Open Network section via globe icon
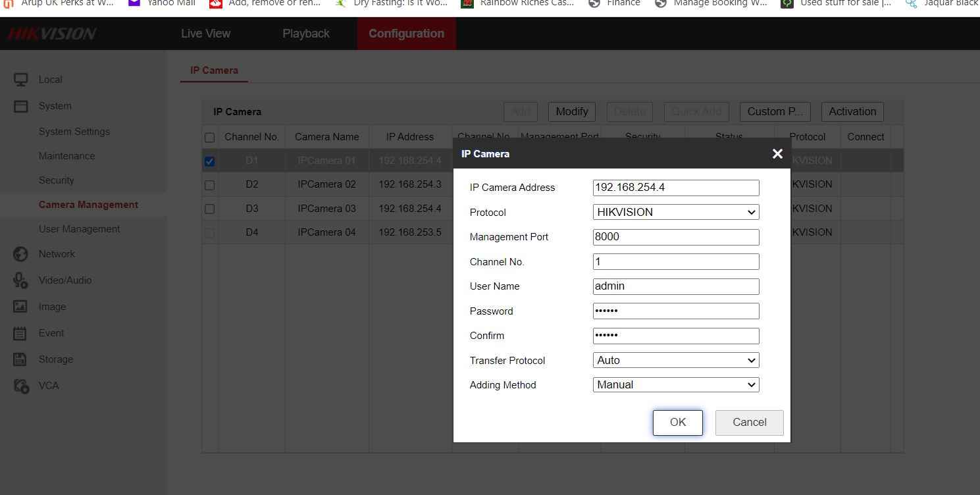This screenshot has height=495, width=980. click(21, 254)
